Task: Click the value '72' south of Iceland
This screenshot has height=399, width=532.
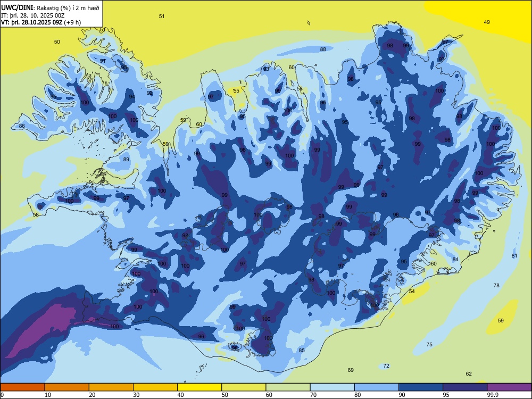Action: [x=386, y=366]
